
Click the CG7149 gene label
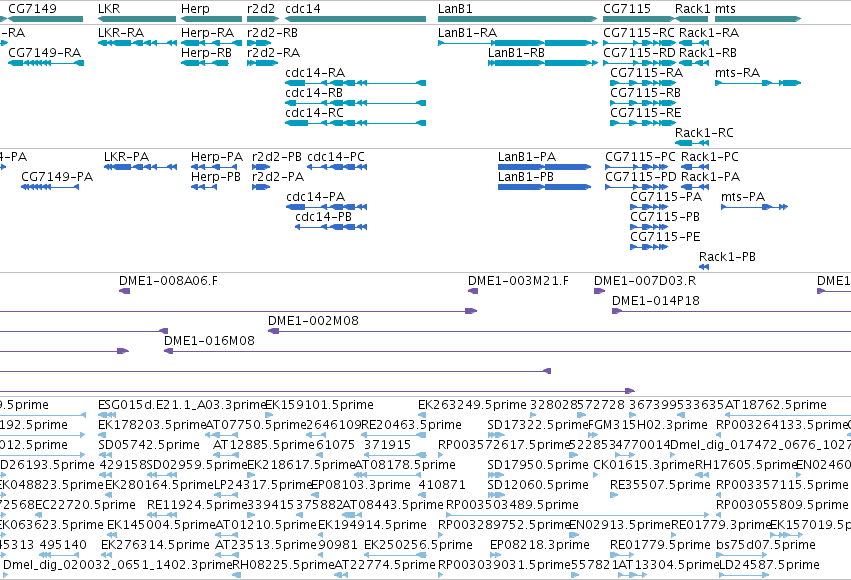click(x=32, y=9)
